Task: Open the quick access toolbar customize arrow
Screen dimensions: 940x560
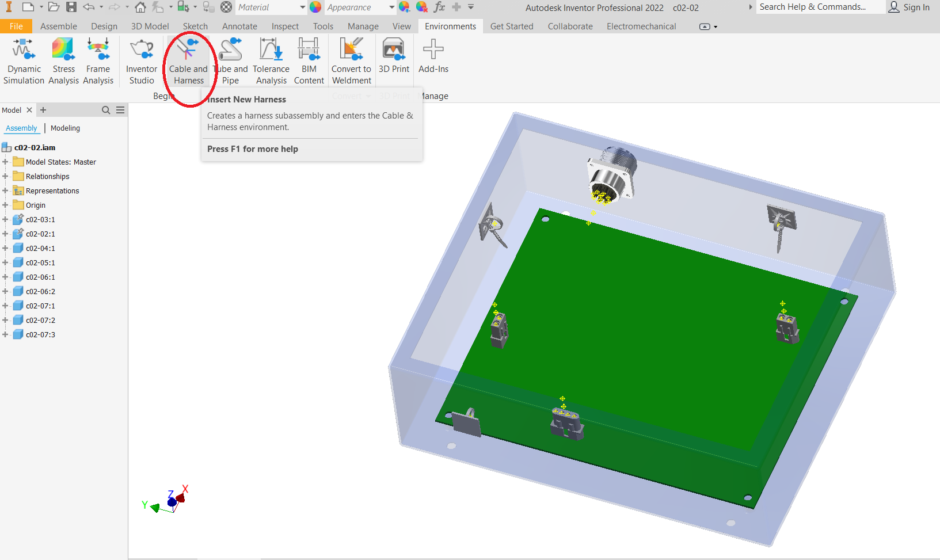Action: [x=471, y=7]
